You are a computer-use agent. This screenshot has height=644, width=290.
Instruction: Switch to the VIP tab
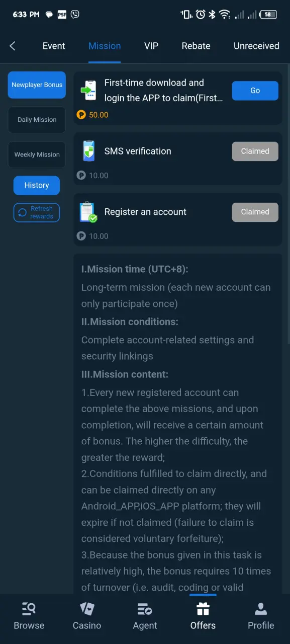pos(151,46)
